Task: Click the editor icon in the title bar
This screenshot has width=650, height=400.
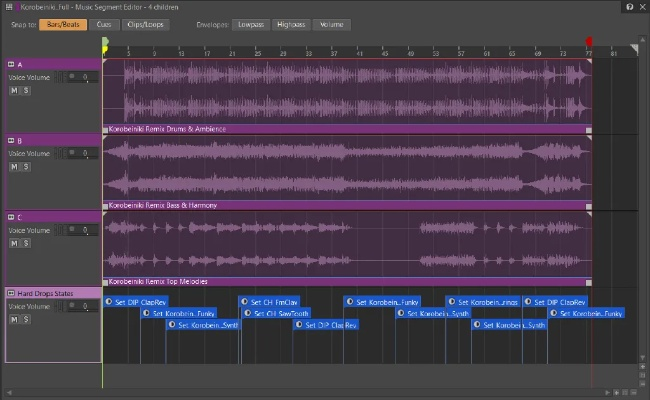Action: click(8, 7)
